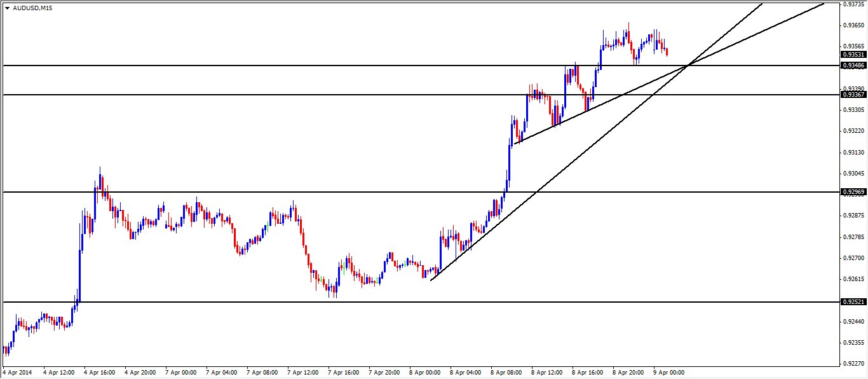Click the 4 Apr 12:00 time label

pyautogui.click(x=59, y=373)
